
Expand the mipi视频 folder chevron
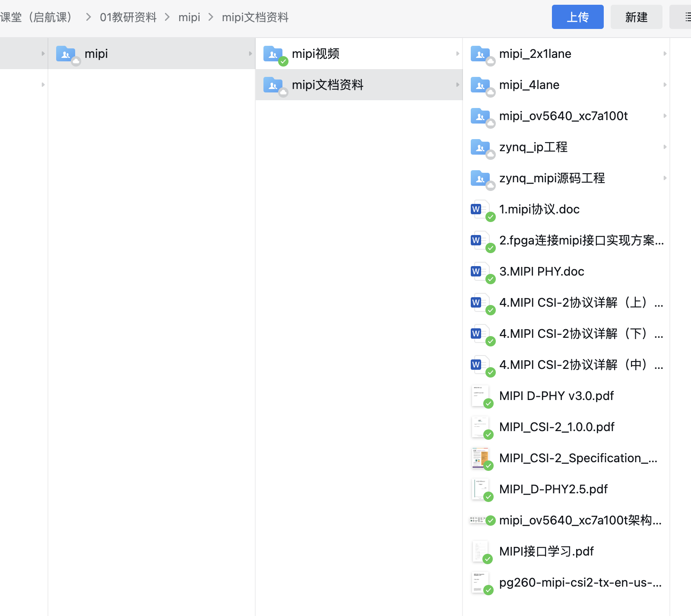(x=458, y=54)
